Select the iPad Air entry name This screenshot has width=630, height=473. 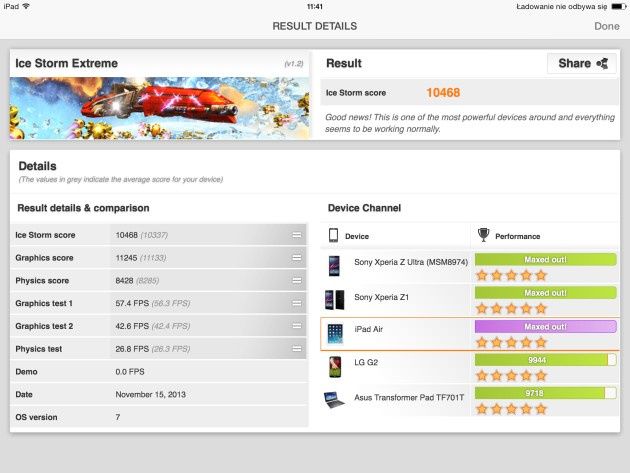click(x=368, y=329)
